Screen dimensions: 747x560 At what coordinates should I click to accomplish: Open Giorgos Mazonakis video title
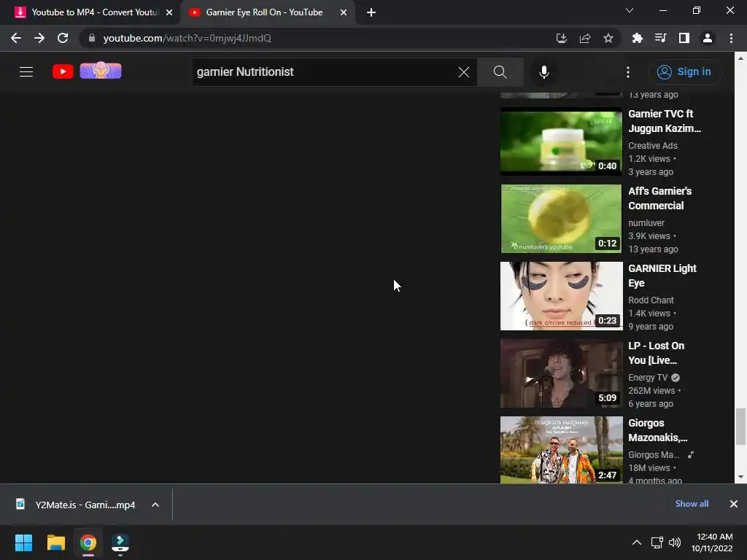pyautogui.click(x=657, y=430)
